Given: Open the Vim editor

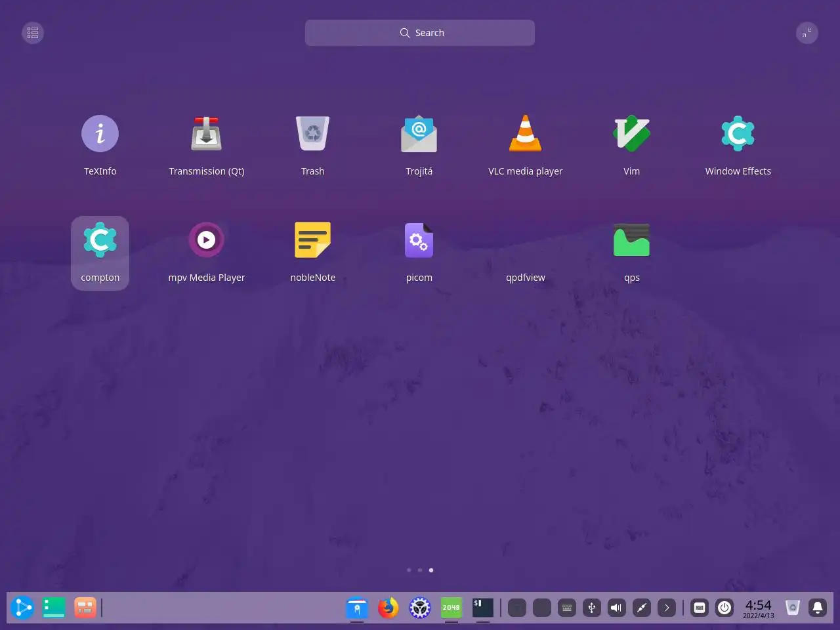Looking at the screenshot, I should click(x=631, y=133).
